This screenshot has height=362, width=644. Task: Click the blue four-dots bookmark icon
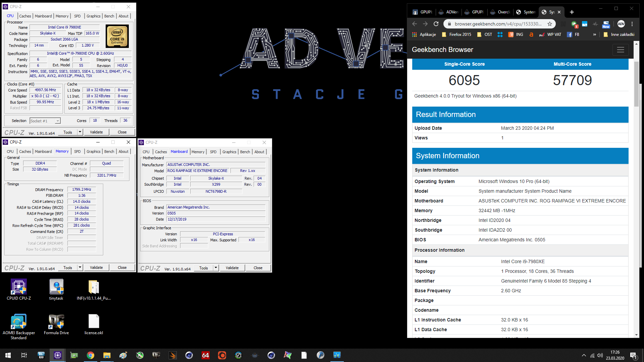[x=500, y=35]
